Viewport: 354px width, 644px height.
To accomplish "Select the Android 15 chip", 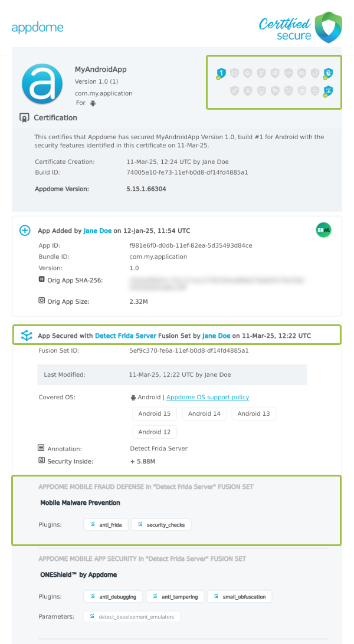I will [155, 414].
